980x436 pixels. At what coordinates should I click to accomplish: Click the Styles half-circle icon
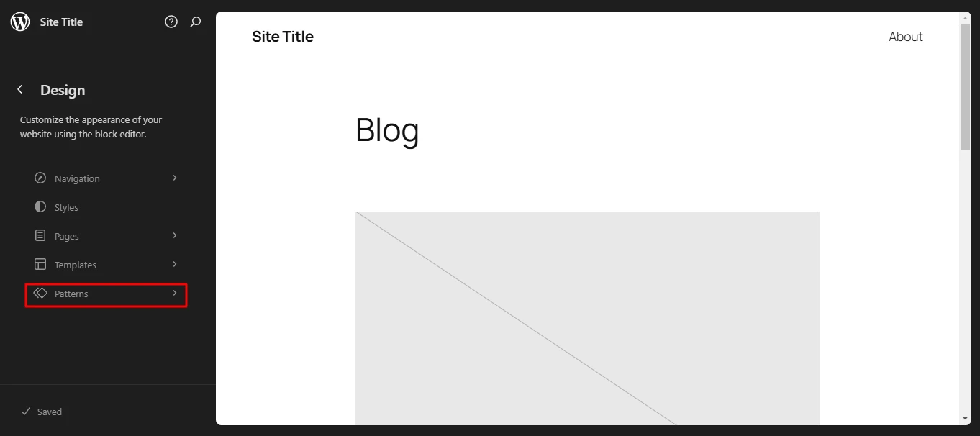(40, 207)
